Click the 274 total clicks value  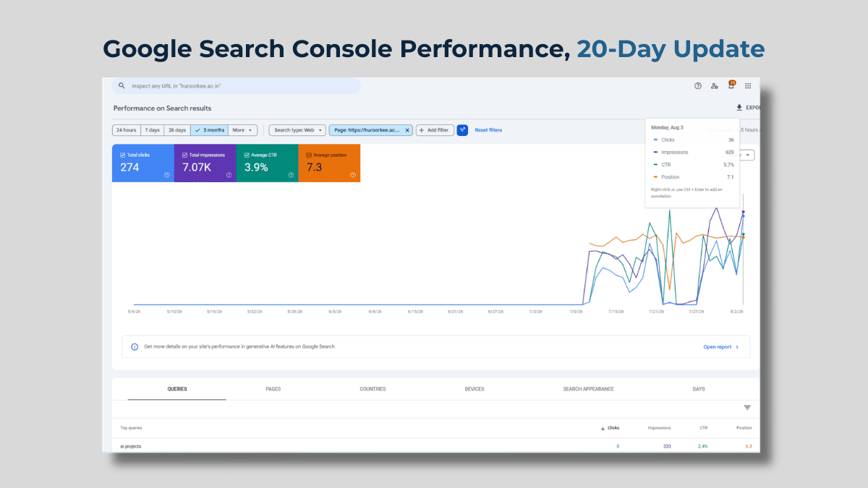pyautogui.click(x=130, y=167)
